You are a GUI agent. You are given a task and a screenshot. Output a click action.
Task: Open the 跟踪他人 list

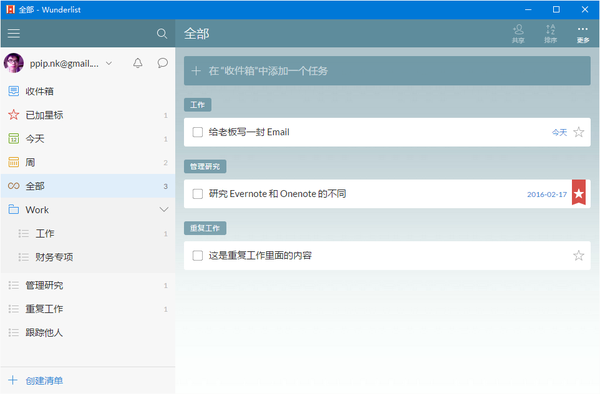[x=88, y=333]
